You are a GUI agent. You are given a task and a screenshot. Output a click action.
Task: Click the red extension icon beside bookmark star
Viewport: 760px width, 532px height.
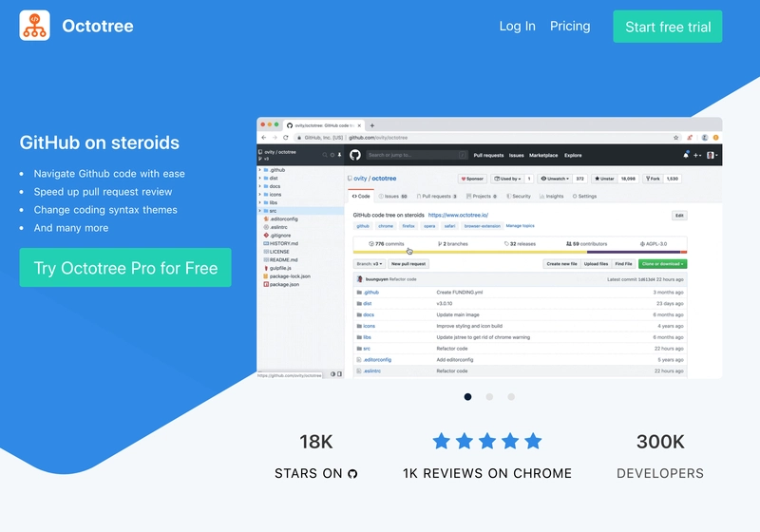tap(690, 138)
